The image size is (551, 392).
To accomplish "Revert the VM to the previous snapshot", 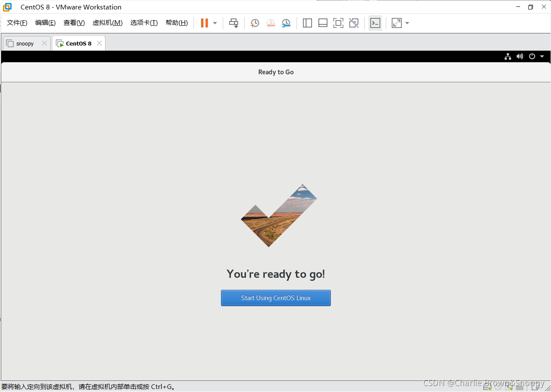I will tap(270, 23).
